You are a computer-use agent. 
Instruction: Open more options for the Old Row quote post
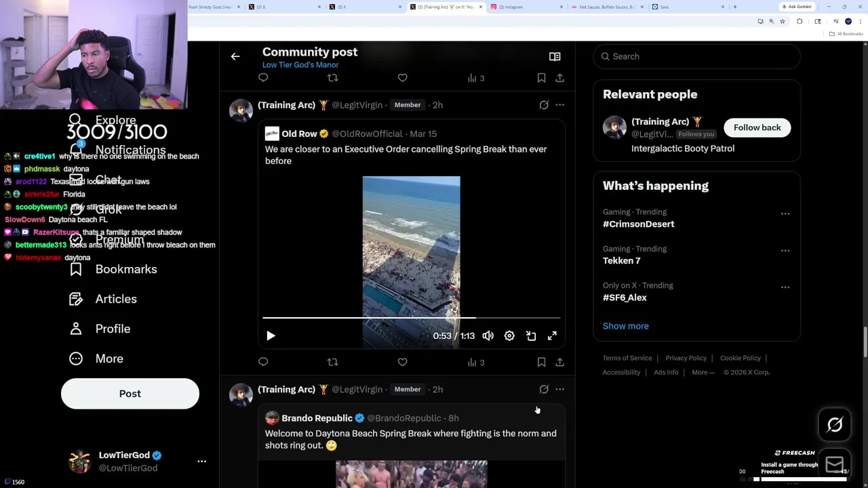pyautogui.click(x=559, y=105)
